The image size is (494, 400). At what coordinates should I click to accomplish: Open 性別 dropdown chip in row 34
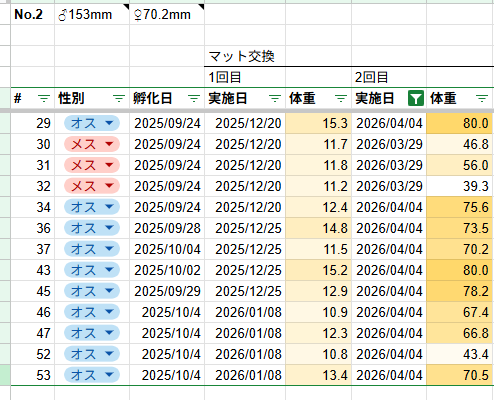[x=92, y=207]
